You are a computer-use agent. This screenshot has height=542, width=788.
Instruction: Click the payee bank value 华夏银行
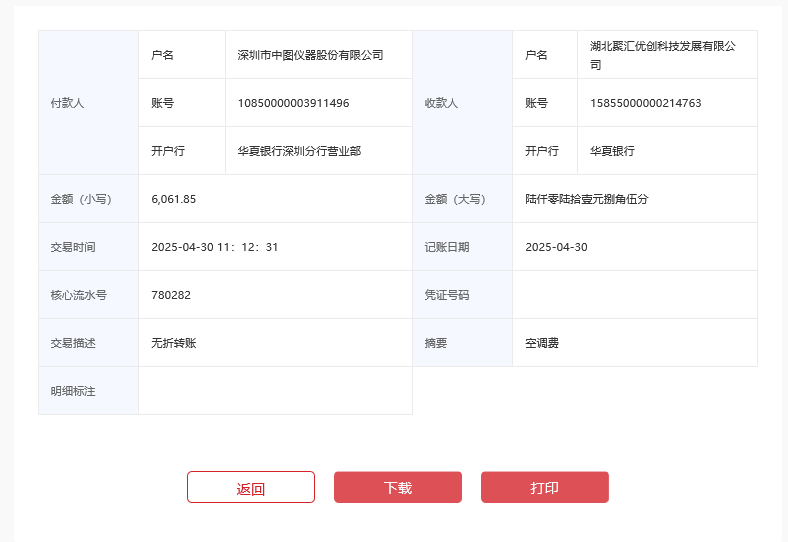612,151
